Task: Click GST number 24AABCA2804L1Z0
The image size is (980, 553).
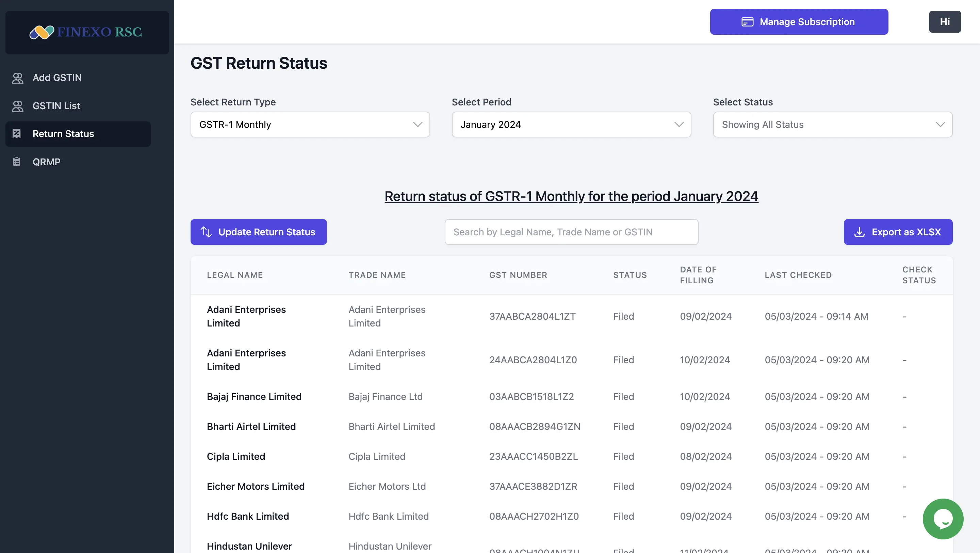Action: point(533,360)
